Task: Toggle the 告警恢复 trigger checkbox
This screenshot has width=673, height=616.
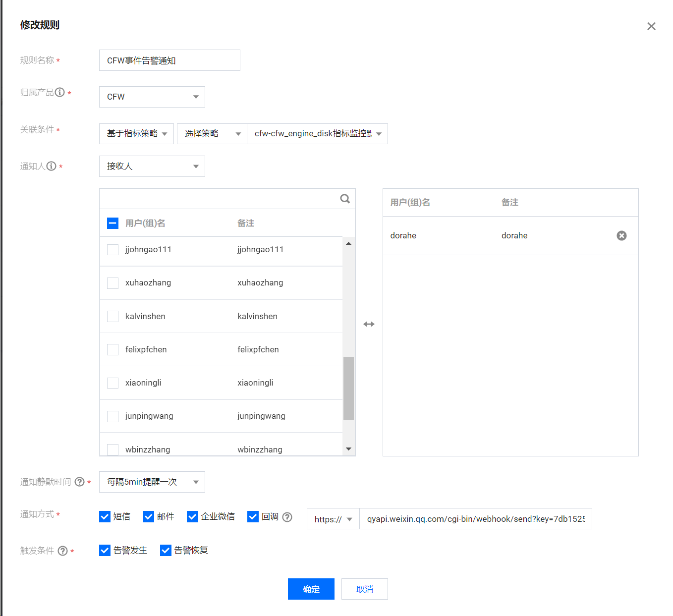Action: [x=166, y=551]
